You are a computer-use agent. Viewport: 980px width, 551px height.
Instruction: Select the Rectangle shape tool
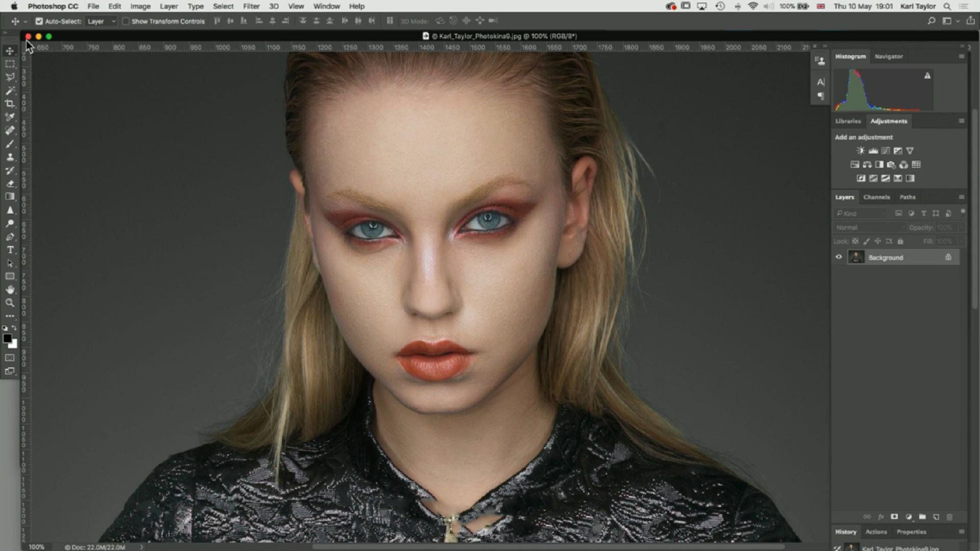(x=10, y=276)
